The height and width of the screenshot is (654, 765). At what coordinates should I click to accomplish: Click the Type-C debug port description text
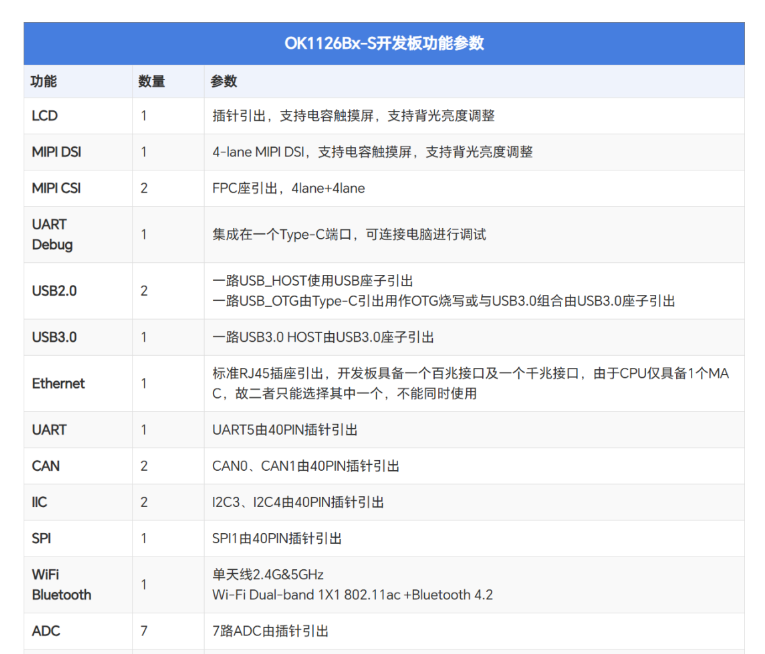[349, 234]
